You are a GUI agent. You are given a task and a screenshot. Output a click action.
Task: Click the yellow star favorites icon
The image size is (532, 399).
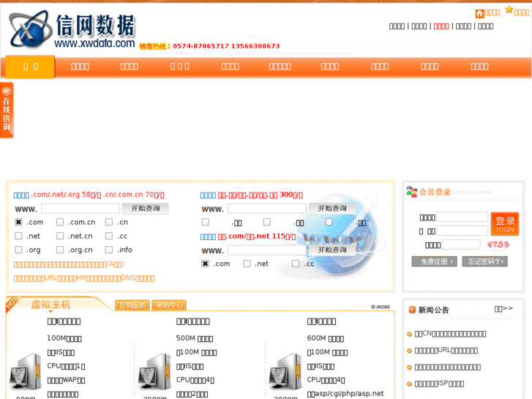[509, 10]
